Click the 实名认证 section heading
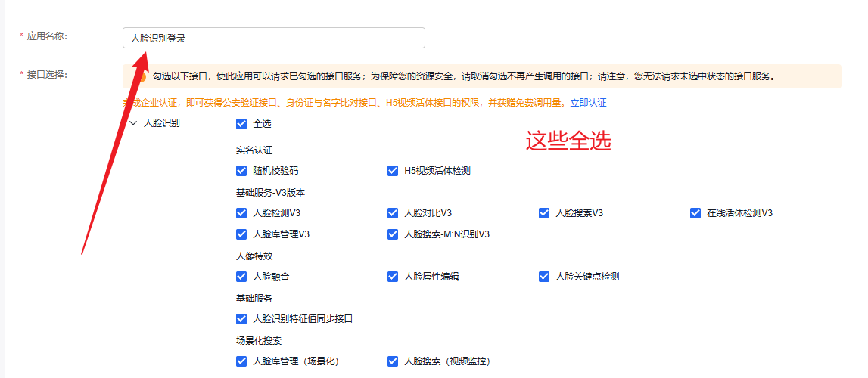The height and width of the screenshot is (378, 868). tap(254, 150)
